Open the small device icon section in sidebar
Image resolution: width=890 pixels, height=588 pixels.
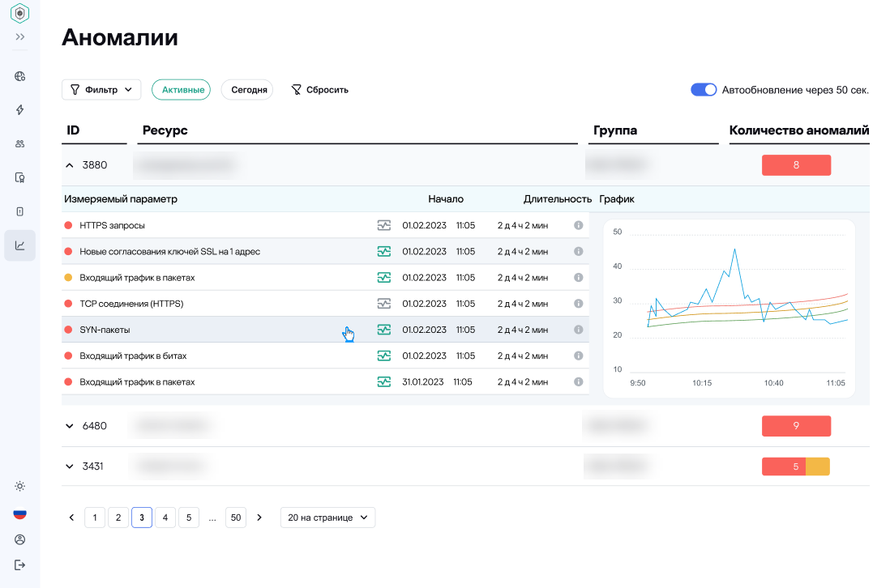tap(20, 211)
